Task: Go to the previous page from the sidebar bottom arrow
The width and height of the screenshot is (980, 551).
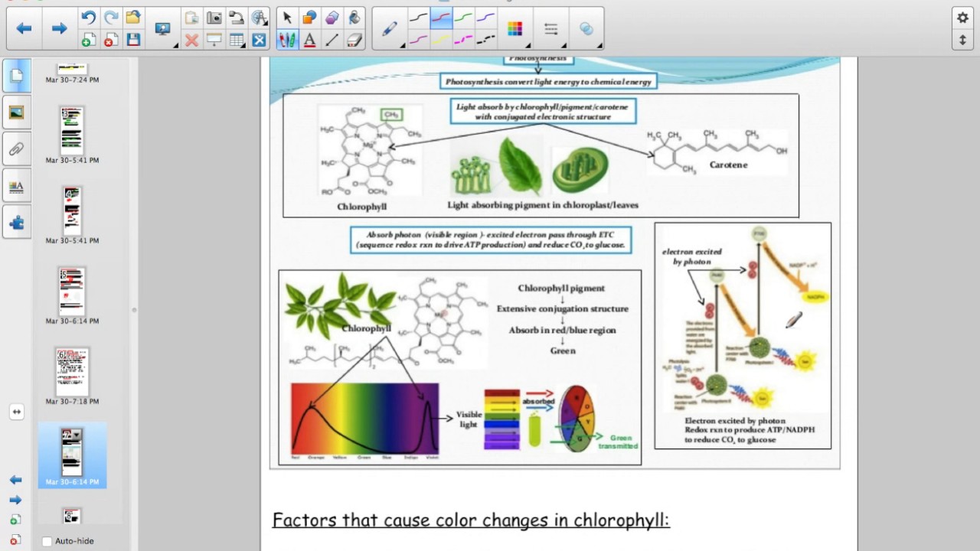Action: [x=15, y=480]
